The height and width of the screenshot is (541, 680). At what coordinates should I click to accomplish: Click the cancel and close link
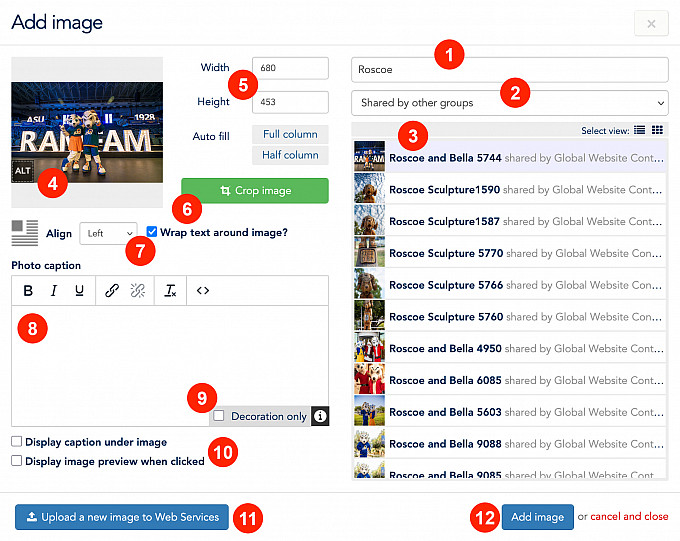coord(629,516)
